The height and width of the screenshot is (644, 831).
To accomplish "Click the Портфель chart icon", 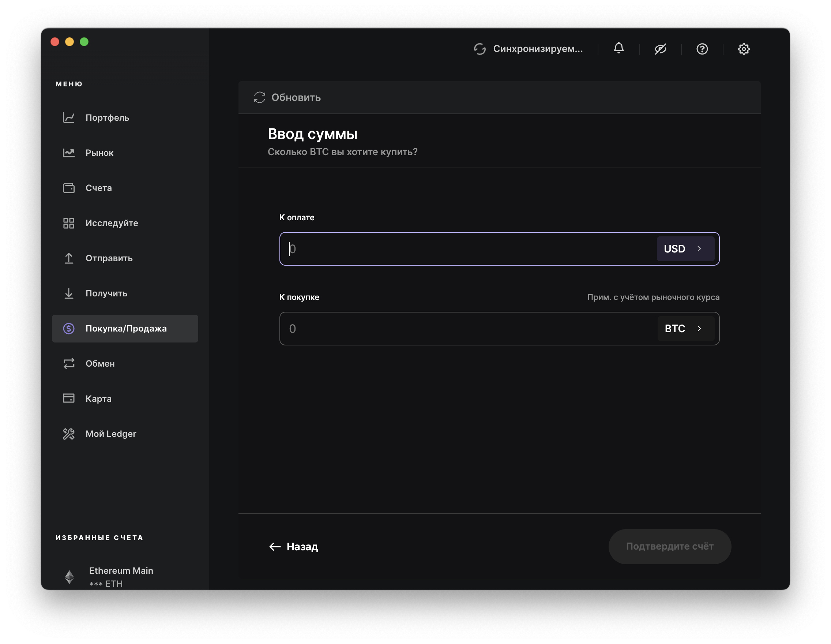I will 68,117.
